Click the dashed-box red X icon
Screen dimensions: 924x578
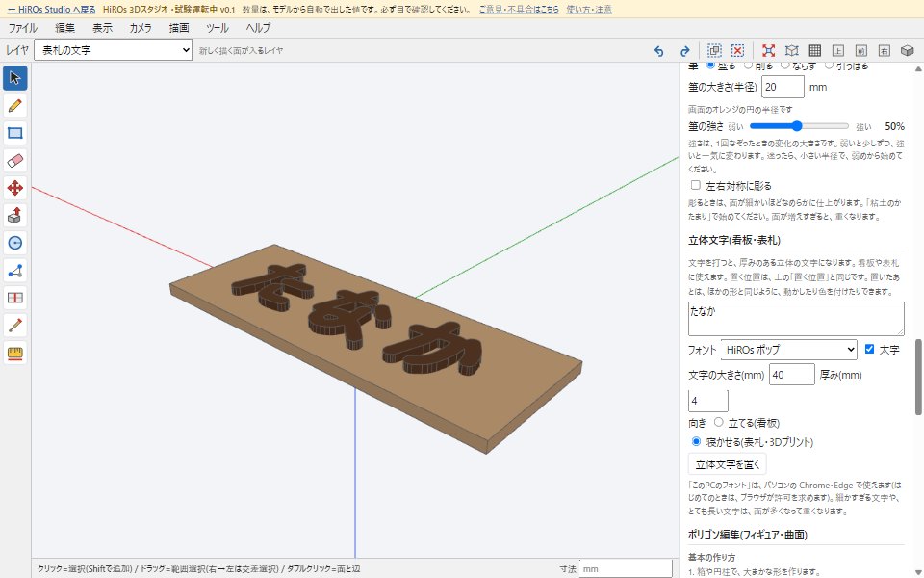click(738, 51)
